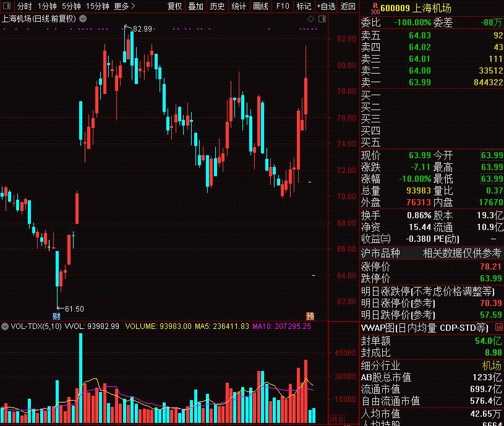
Task: Click the 涨停价 78.21 value
Action: point(491,266)
